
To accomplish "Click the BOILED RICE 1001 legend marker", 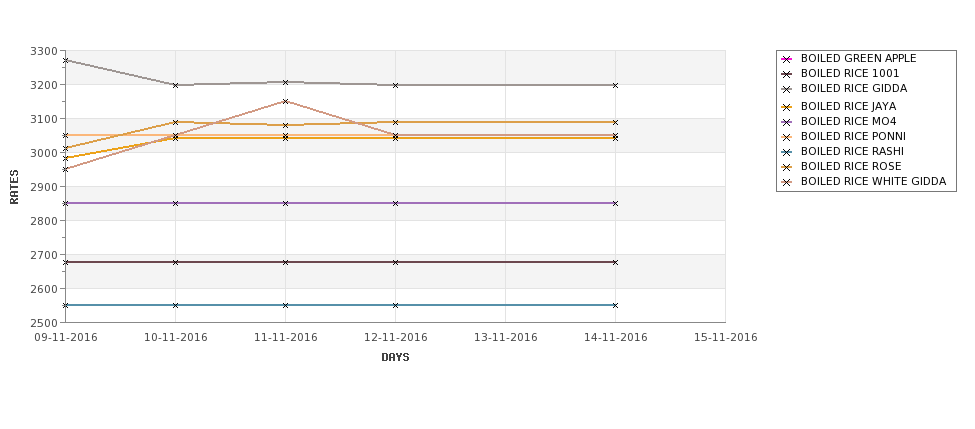I will [787, 74].
